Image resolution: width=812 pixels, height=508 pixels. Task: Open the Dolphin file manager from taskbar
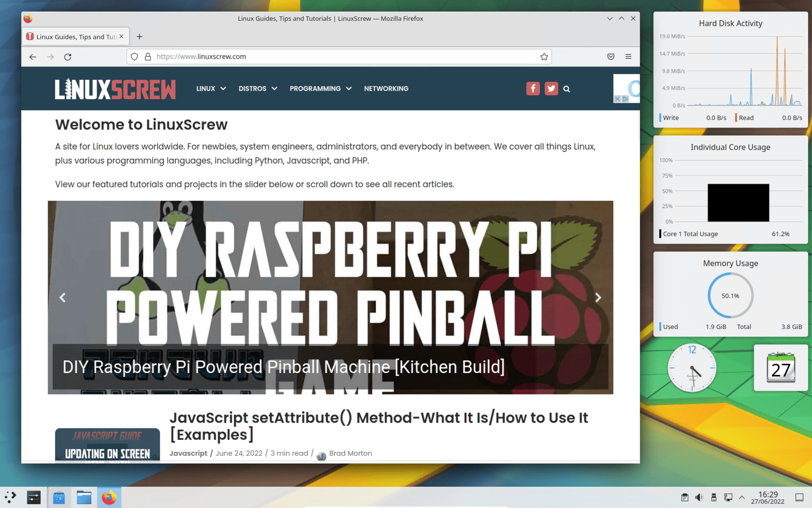84,497
